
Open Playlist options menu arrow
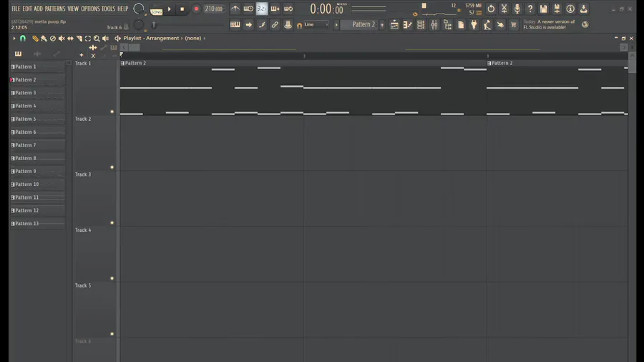pos(14,38)
